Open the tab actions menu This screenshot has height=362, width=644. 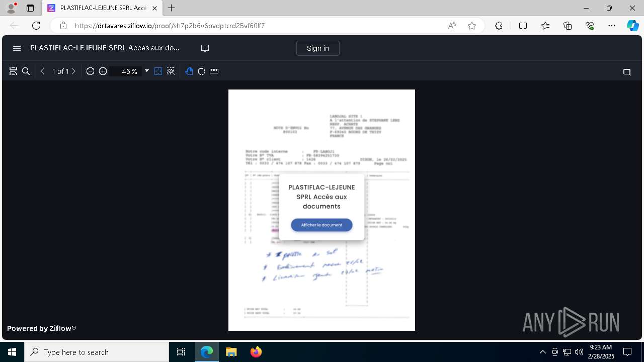point(30,8)
